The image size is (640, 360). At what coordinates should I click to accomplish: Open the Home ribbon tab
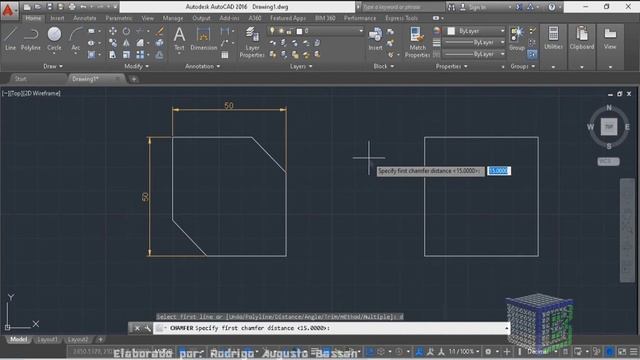coord(33,18)
